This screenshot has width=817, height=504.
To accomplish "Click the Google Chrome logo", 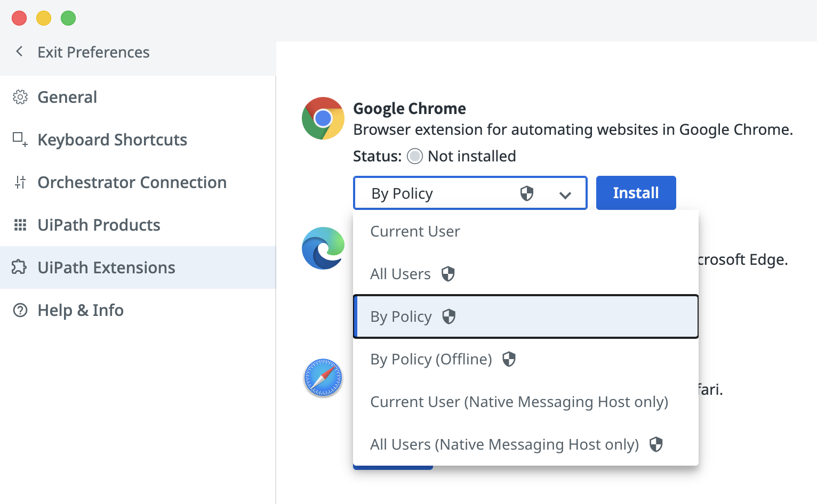I will (323, 118).
